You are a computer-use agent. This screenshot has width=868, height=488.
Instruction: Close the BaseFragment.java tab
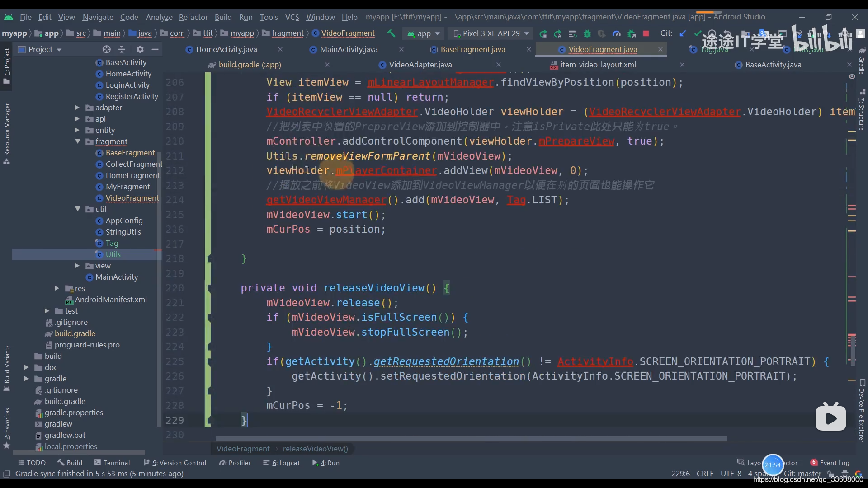[x=529, y=49]
